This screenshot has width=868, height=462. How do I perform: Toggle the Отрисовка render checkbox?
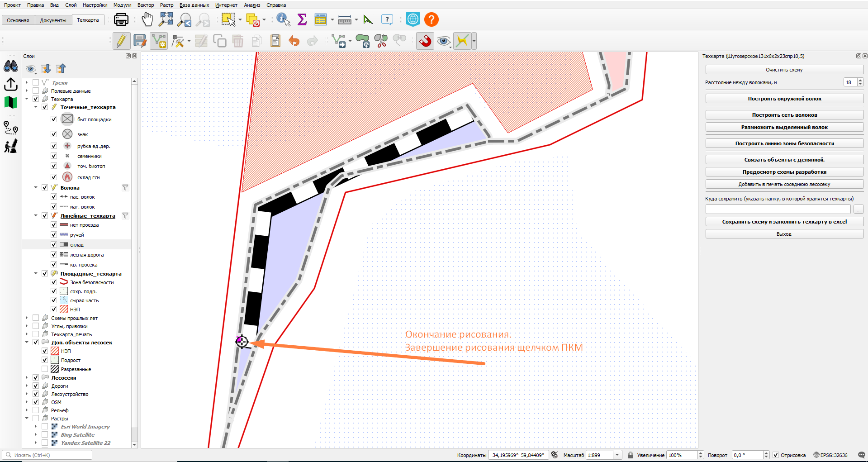pos(776,455)
